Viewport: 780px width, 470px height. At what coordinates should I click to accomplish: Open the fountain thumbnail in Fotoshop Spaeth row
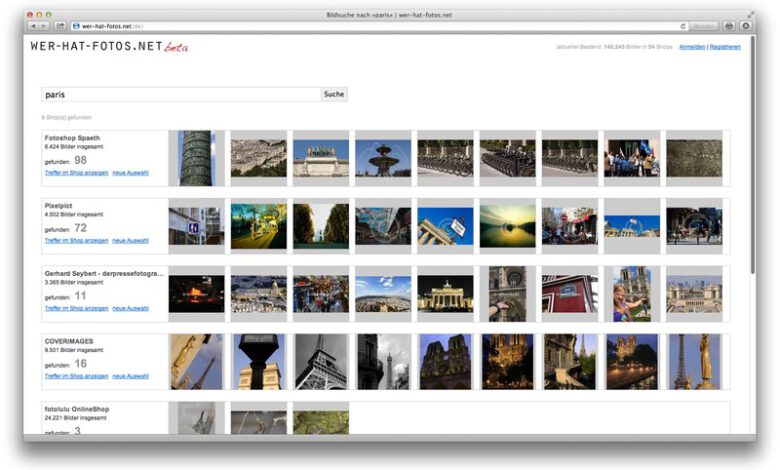(383, 158)
